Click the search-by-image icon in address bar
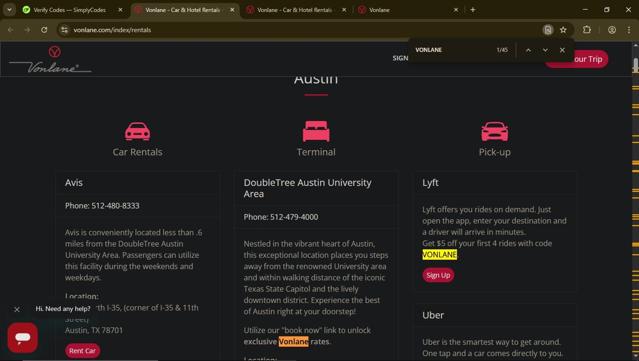Image resolution: width=639 pixels, height=361 pixels. click(548, 30)
